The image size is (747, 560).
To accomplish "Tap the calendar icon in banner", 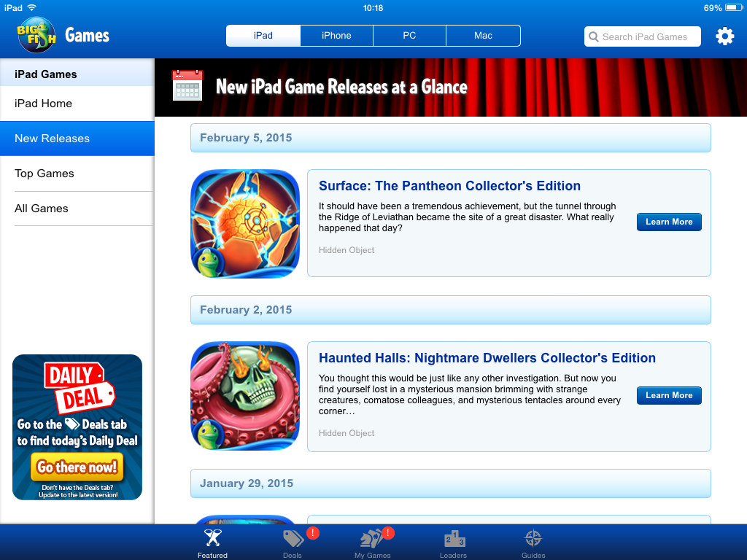I will (187, 86).
